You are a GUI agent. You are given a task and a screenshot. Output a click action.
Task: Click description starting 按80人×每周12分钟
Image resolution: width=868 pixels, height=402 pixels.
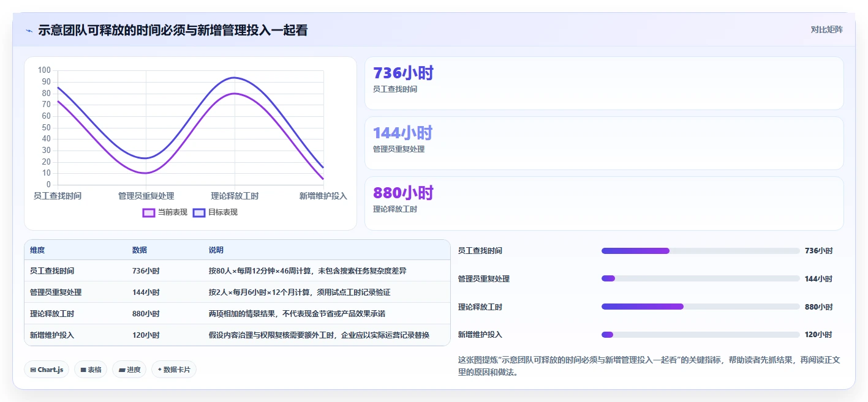click(x=308, y=271)
